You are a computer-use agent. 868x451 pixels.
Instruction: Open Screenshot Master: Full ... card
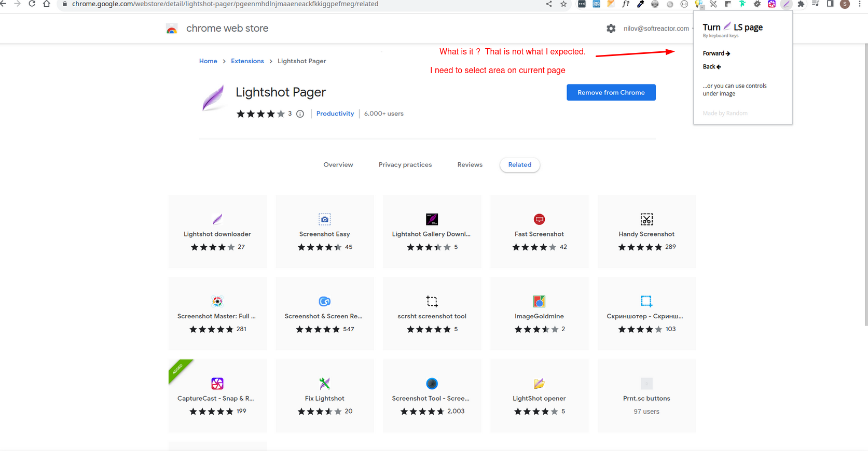tap(217, 314)
